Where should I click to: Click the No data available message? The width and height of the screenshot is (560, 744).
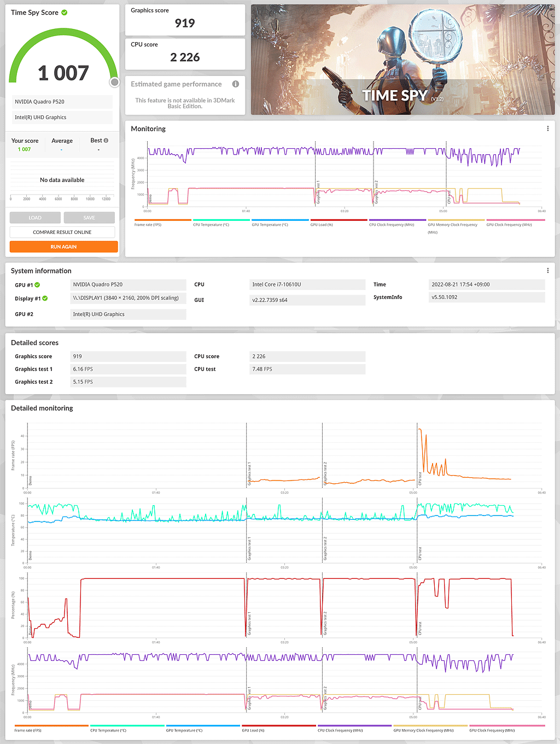pos(62,180)
